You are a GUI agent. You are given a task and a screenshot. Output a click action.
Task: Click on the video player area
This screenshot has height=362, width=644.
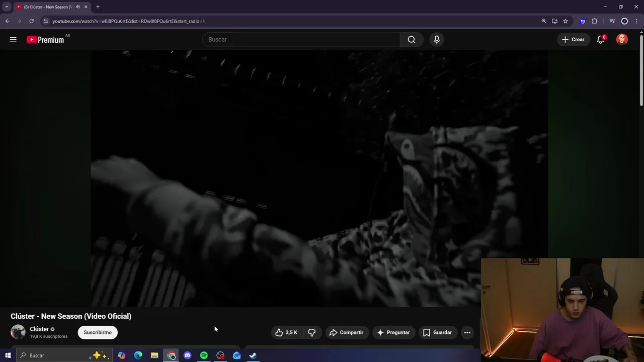click(319, 178)
